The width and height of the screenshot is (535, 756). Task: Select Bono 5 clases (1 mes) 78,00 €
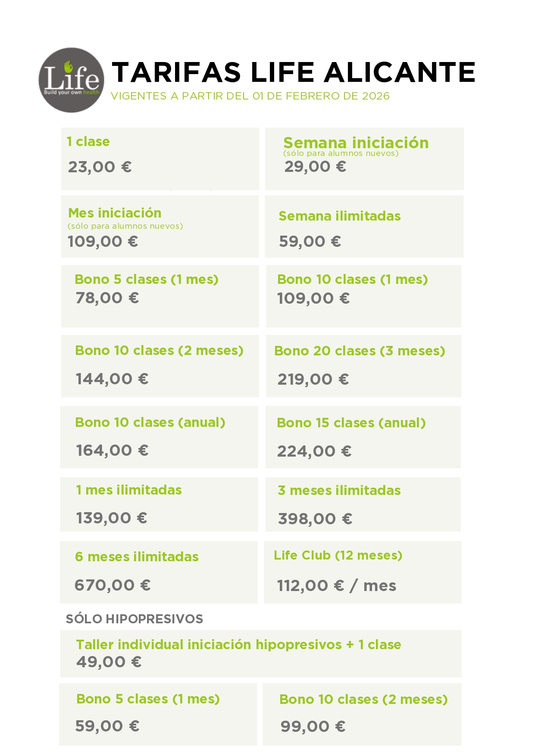click(160, 296)
